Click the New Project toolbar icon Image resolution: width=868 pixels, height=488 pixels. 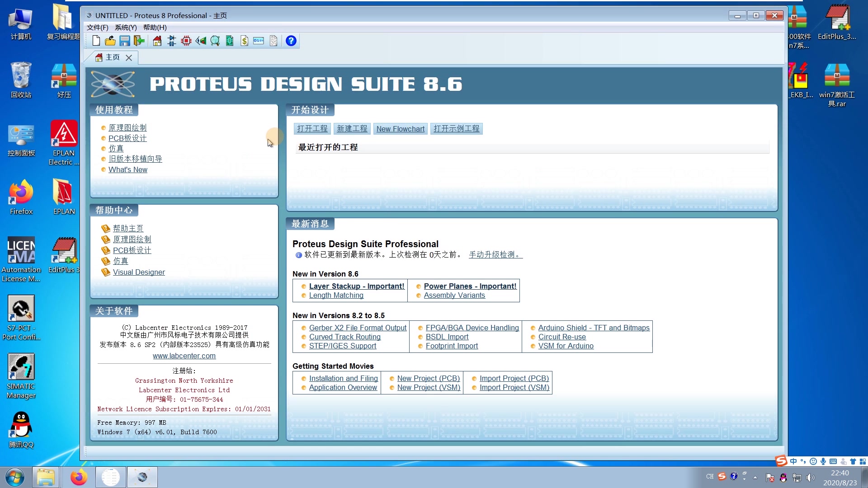click(96, 41)
